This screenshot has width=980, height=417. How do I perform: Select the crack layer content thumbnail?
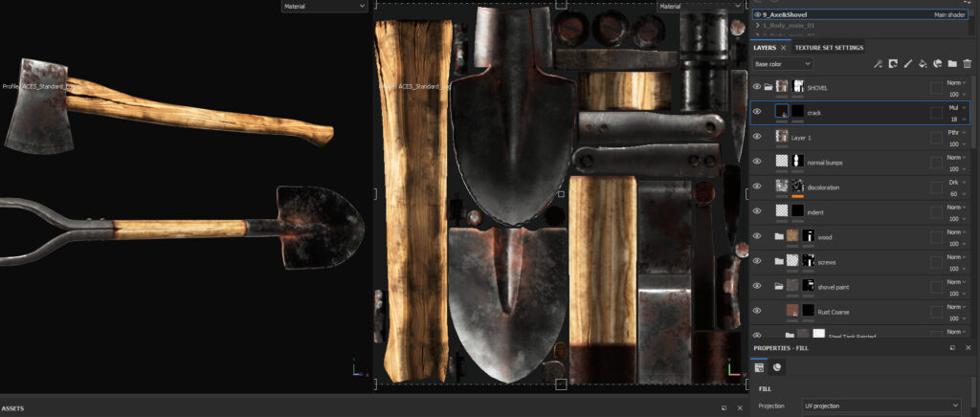781,112
